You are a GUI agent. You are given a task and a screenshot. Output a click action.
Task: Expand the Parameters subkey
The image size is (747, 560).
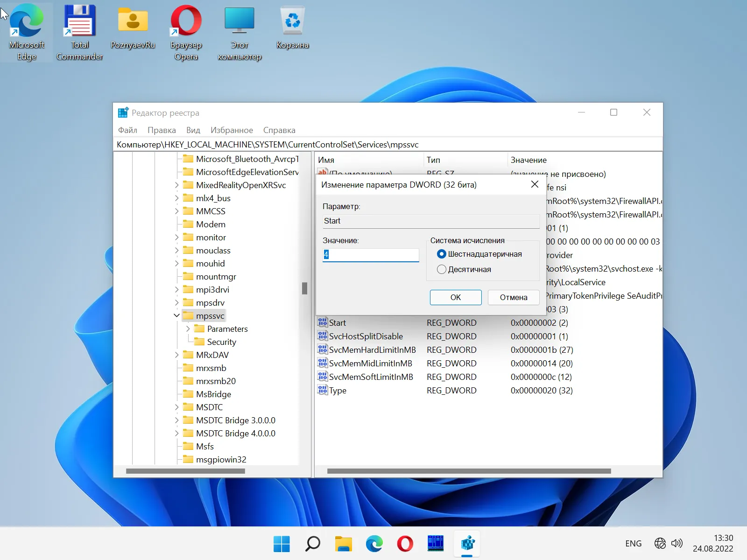(x=188, y=329)
